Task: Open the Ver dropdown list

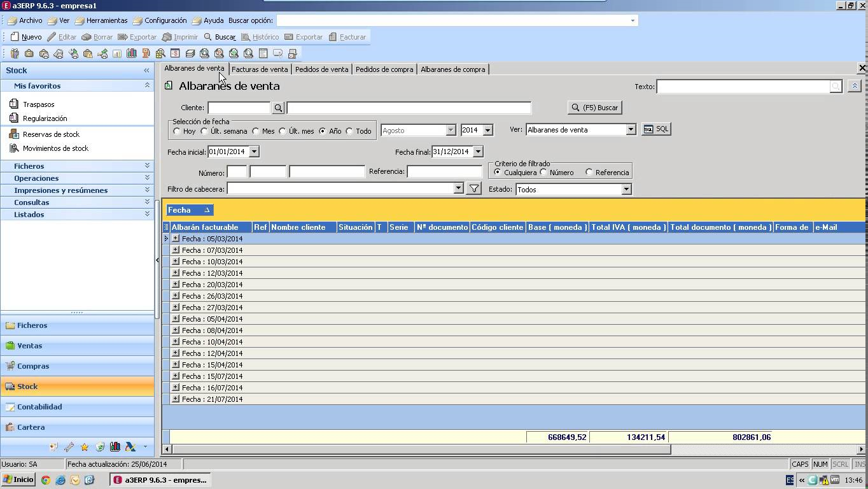Action: pos(630,130)
